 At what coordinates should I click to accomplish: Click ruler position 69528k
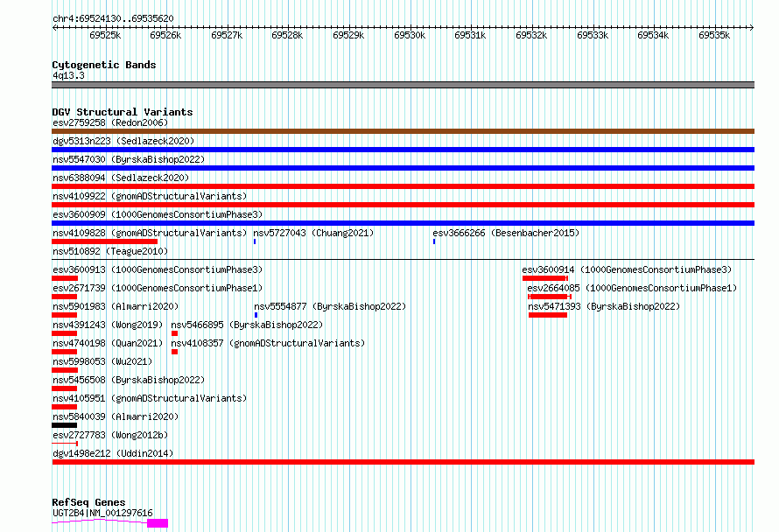tap(287, 35)
